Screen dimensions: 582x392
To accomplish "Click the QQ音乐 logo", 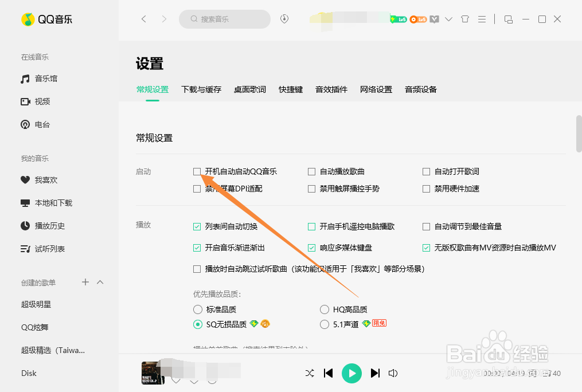I will [47, 19].
